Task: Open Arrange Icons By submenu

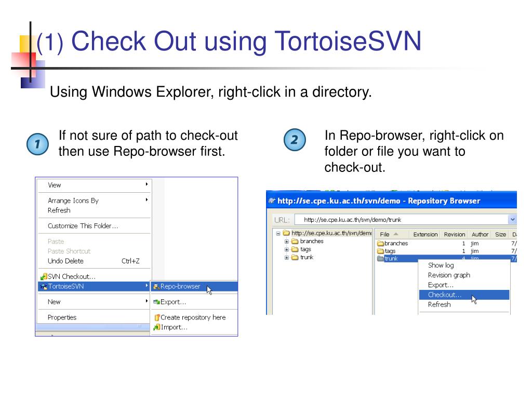Action: click(95, 201)
